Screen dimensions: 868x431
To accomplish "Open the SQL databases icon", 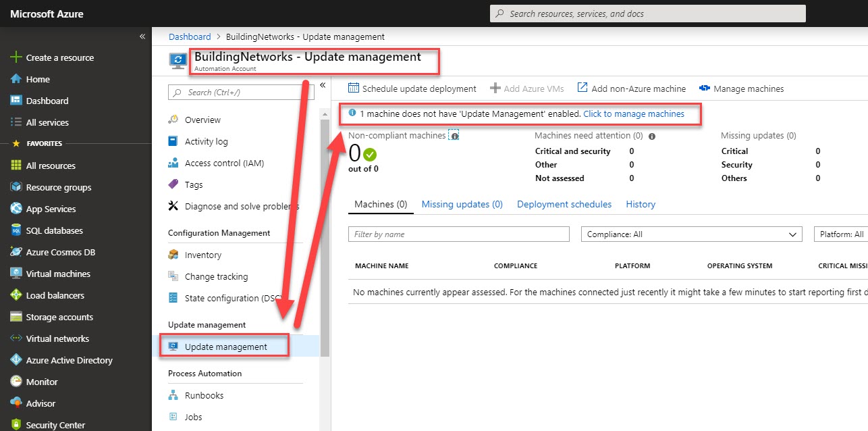I will pyautogui.click(x=16, y=230).
